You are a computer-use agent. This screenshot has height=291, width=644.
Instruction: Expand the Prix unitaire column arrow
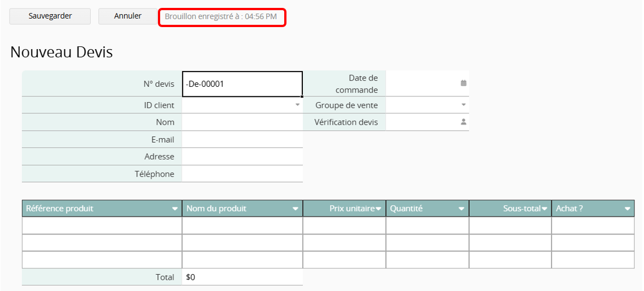pos(378,209)
